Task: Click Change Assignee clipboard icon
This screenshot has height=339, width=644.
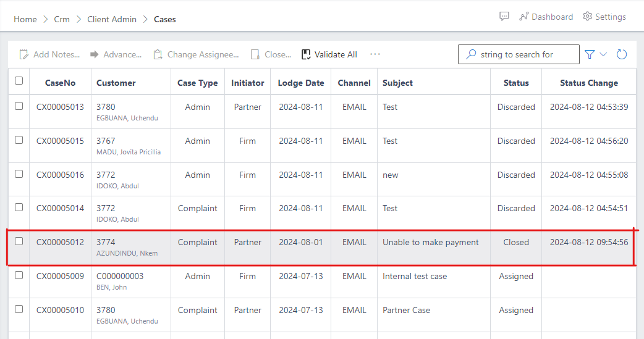Action: pyautogui.click(x=158, y=54)
